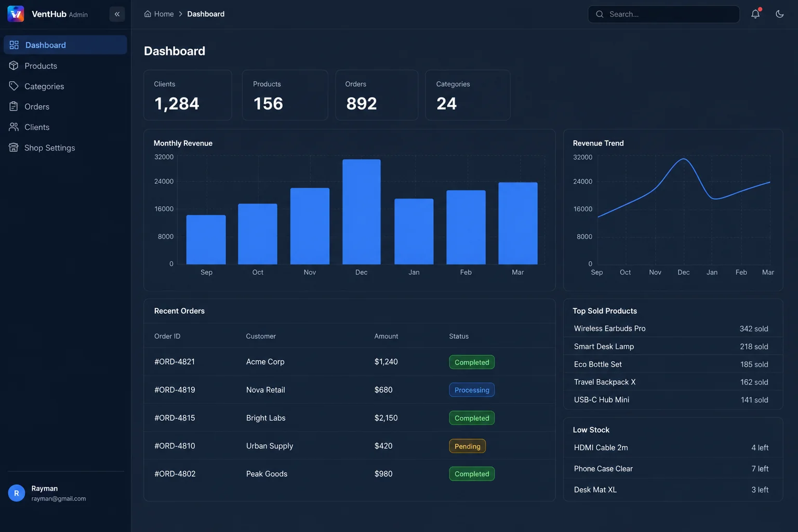Click the home icon in breadcrumb
Image resolution: width=798 pixels, height=532 pixels.
point(148,14)
